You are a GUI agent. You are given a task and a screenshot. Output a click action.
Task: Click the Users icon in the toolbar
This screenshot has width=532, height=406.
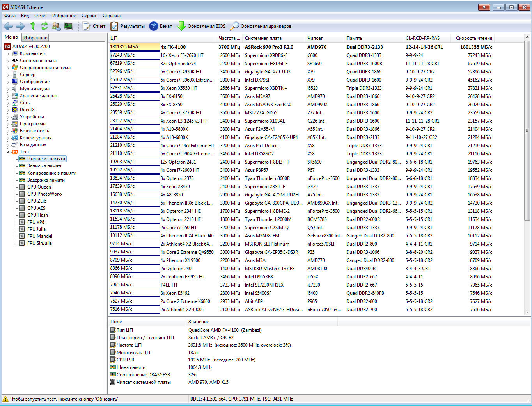coord(56,26)
